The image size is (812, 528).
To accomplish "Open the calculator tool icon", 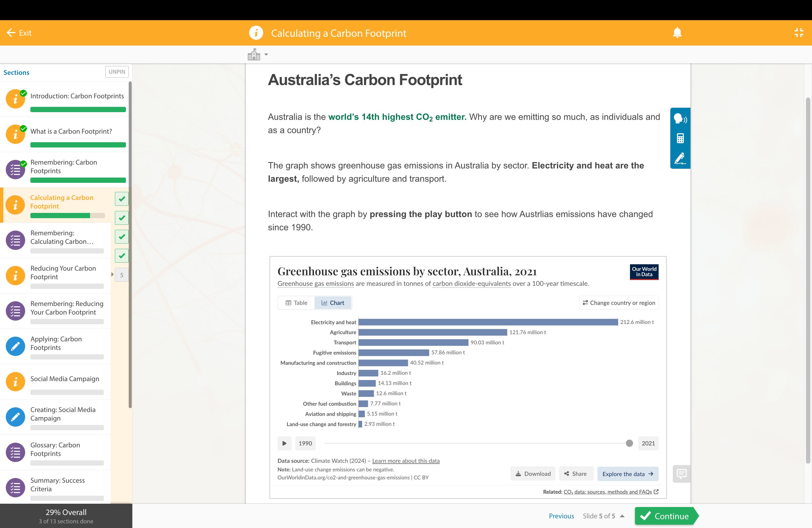I will coord(680,138).
